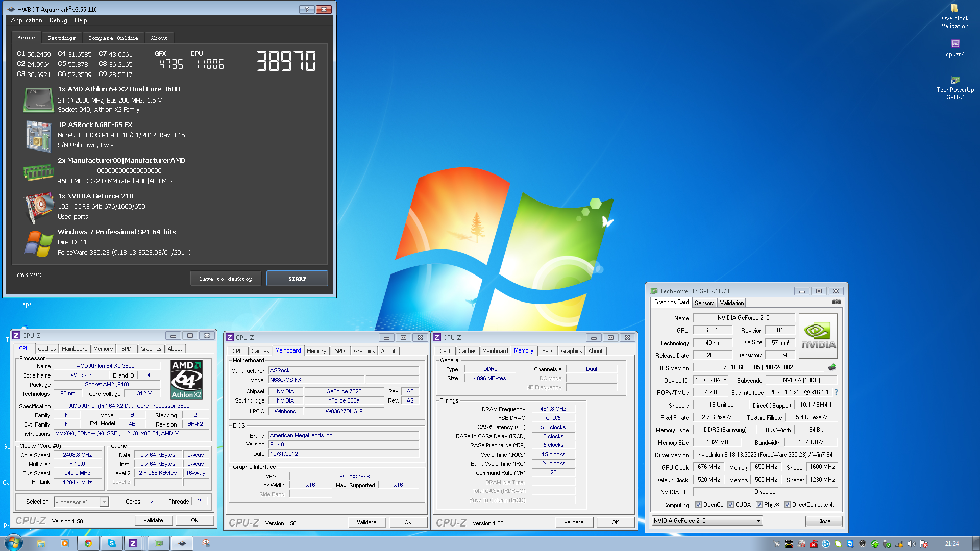The image size is (980, 551).
Task: Switch to Compare Online tab in Aquamark
Action: [113, 38]
